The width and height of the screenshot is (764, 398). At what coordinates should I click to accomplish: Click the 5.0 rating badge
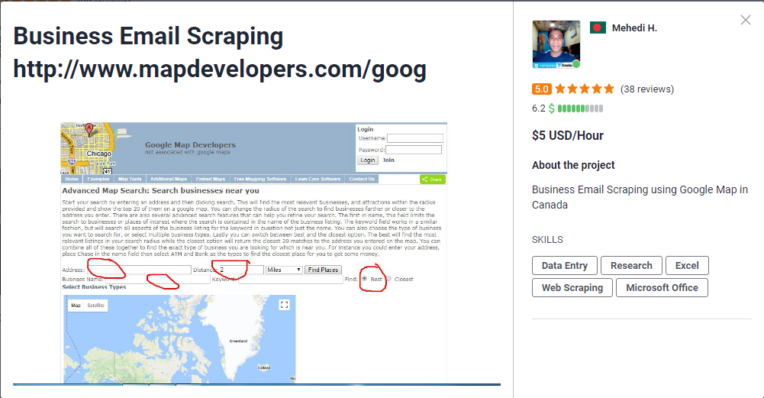541,89
